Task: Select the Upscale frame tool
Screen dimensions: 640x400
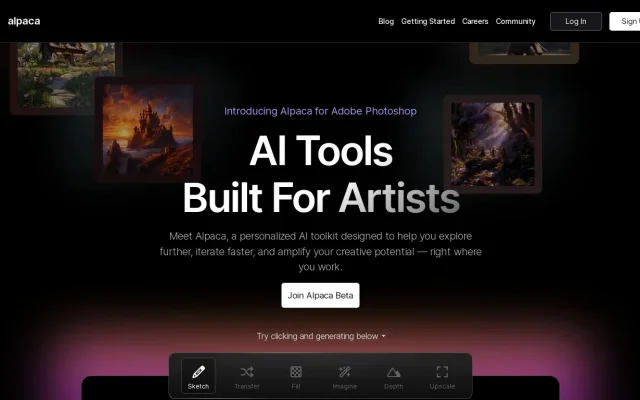Action: (442, 376)
